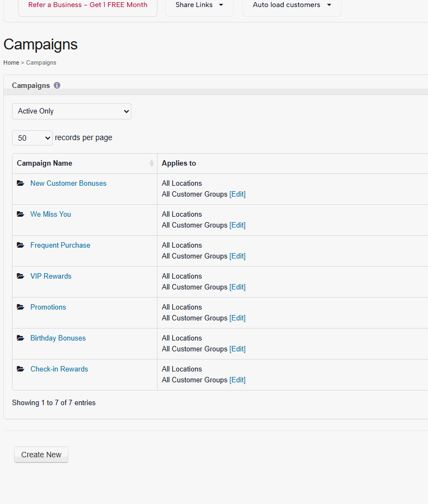Click folder icon beside Frequent Purchase
428x504 pixels.
pos(21,245)
